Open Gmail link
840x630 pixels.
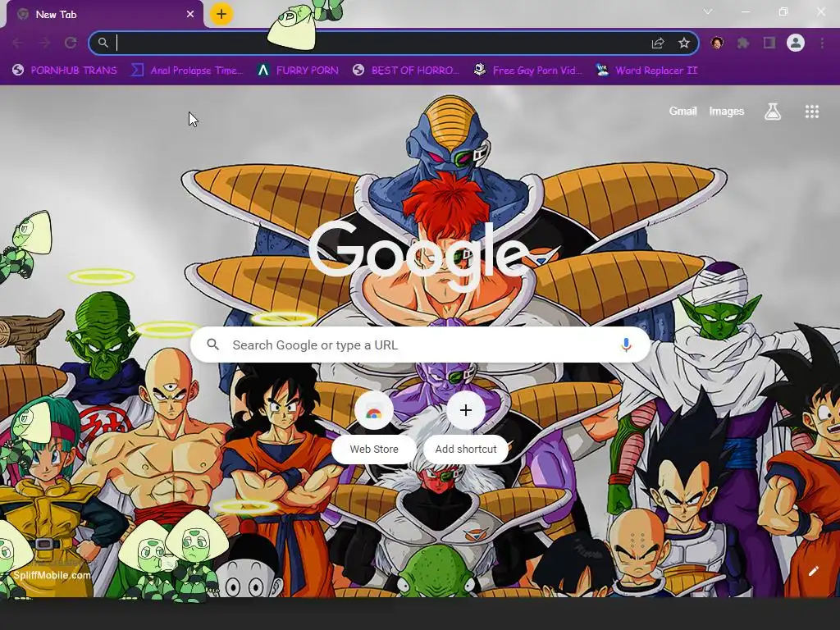point(682,112)
